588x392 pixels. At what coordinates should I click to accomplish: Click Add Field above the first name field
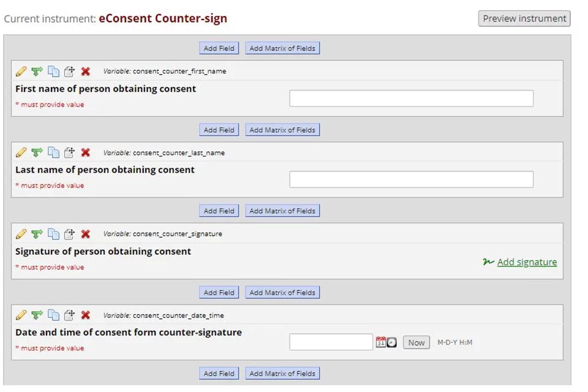pyautogui.click(x=219, y=48)
